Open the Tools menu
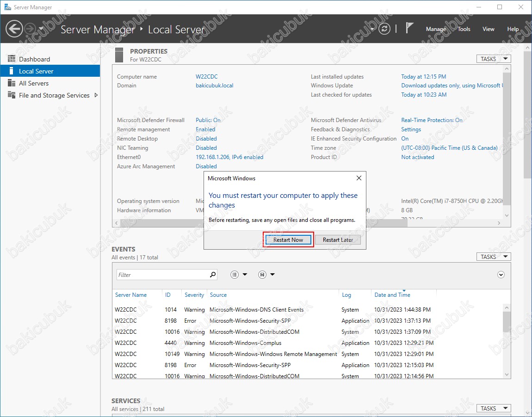The height and width of the screenshot is (417, 532). 464,29
